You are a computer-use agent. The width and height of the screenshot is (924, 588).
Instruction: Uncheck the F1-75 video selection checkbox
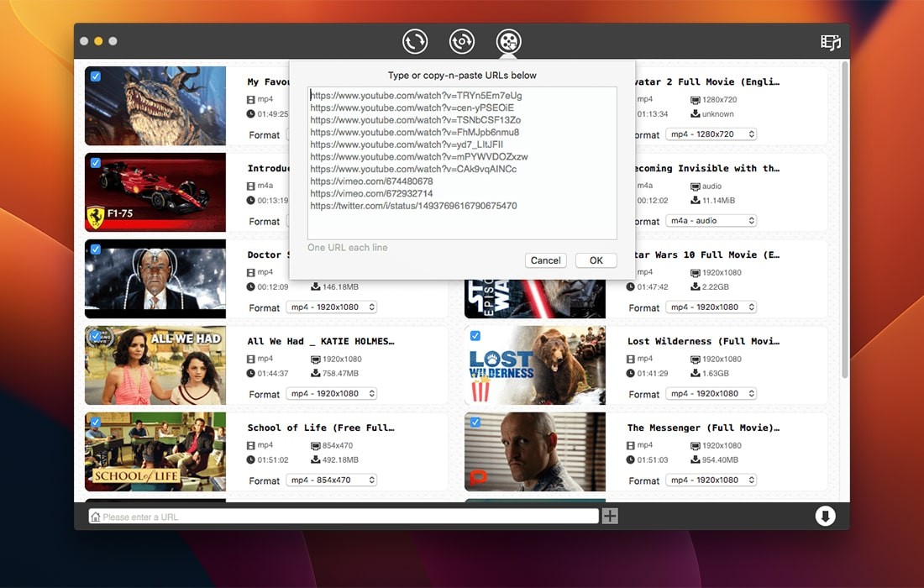pyautogui.click(x=96, y=162)
